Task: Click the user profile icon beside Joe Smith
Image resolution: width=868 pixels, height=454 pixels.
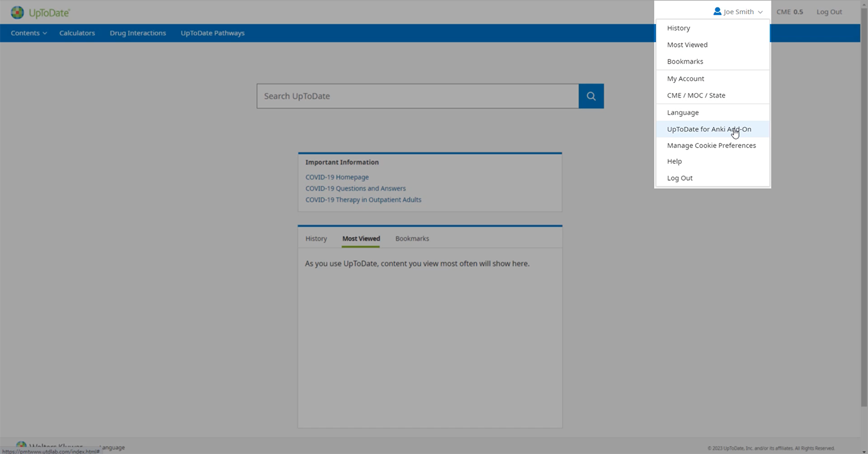Action: pyautogui.click(x=717, y=11)
